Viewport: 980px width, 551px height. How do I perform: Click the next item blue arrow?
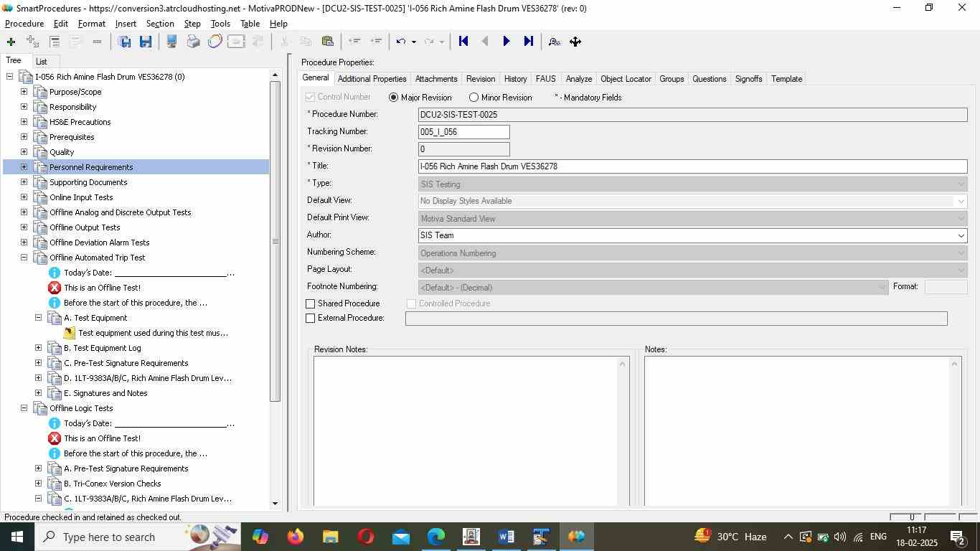coord(507,42)
